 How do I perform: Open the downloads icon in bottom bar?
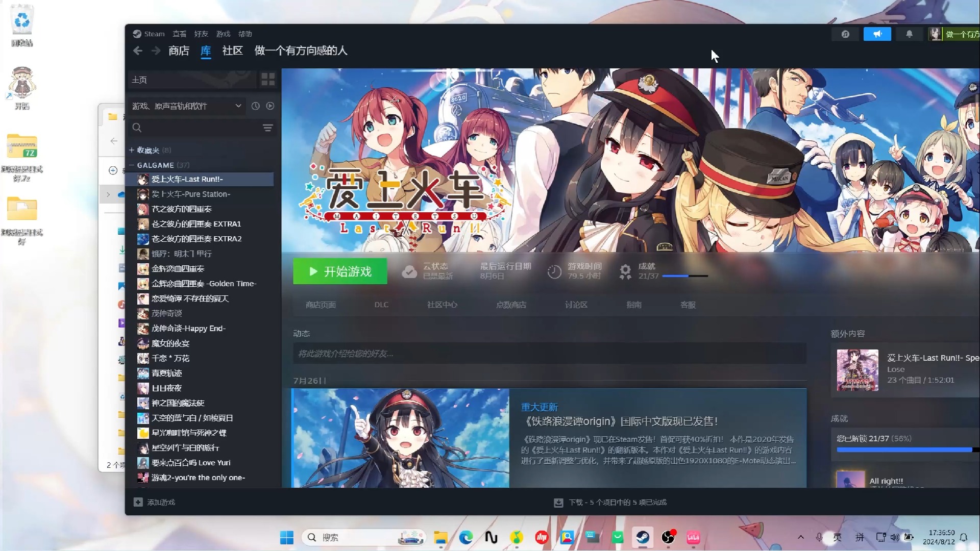[x=558, y=503]
